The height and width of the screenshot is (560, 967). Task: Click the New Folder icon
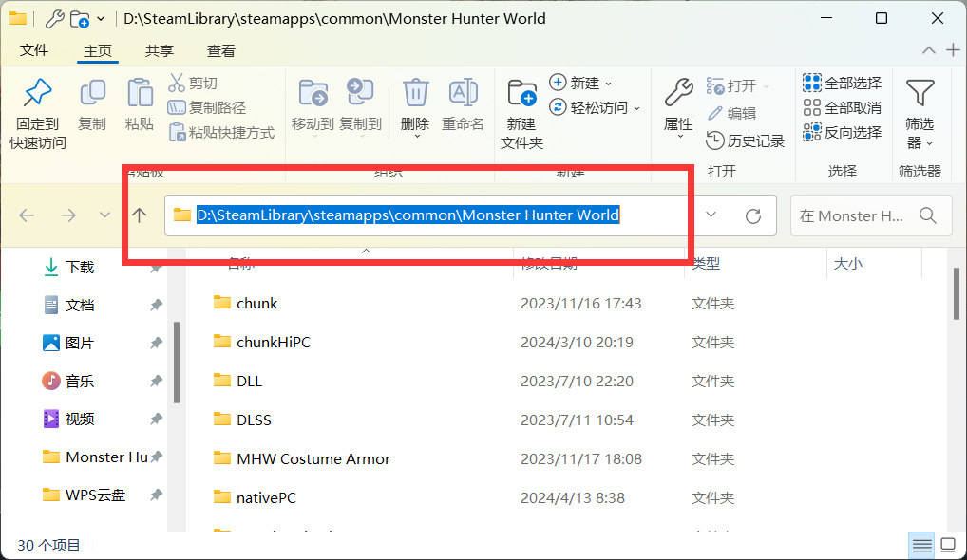coord(521,93)
